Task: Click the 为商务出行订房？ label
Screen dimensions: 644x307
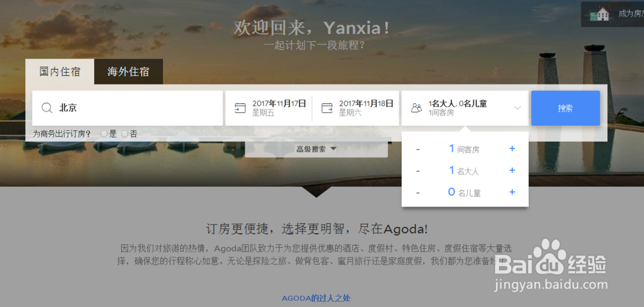Action: pyautogui.click(x=62, y=134)
